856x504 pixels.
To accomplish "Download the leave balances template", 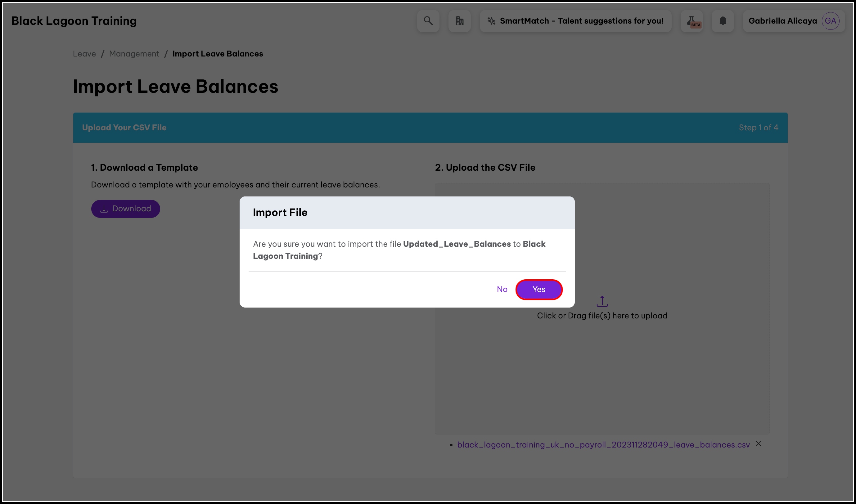I will pos(125,209).
